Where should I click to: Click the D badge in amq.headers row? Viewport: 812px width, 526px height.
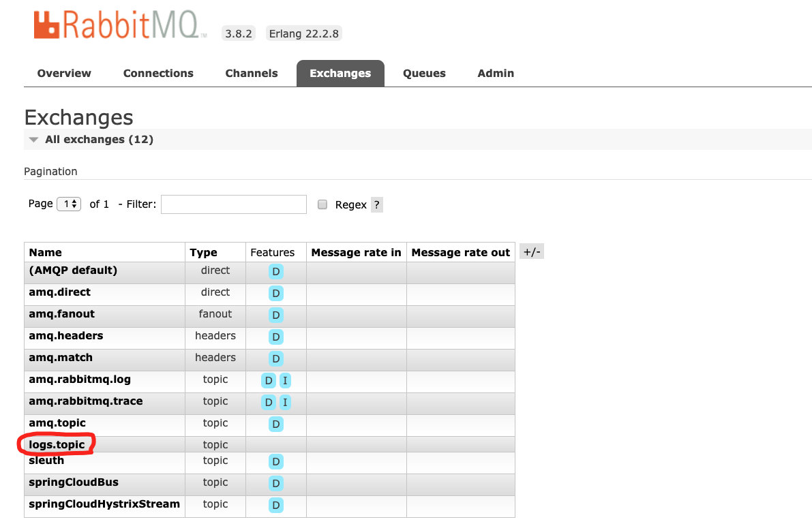[x=276, y=337]
